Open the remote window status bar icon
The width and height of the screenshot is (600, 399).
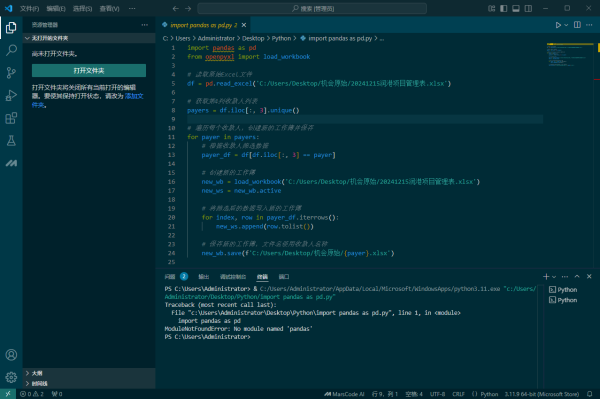(x=8, y=394)
